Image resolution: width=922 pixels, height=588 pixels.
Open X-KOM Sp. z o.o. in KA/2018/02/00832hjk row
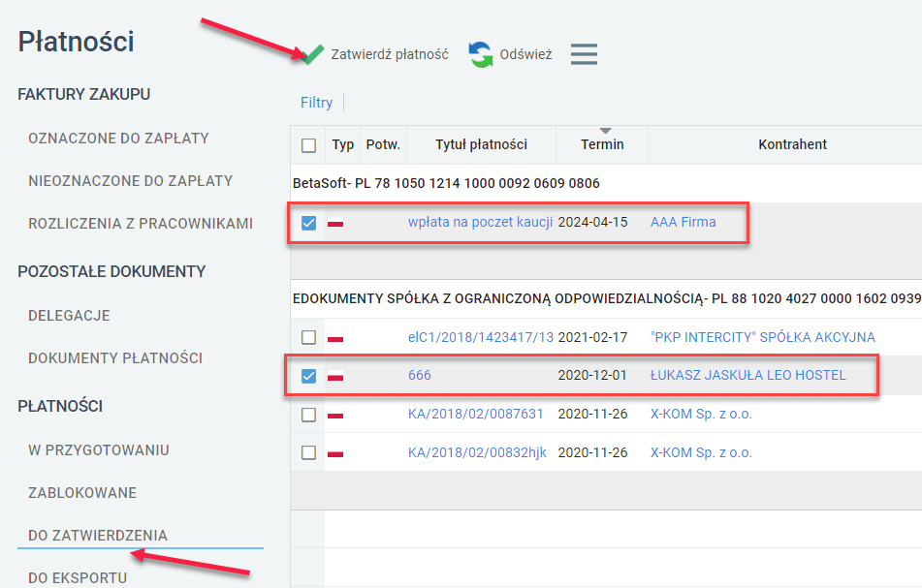[701, 453]
